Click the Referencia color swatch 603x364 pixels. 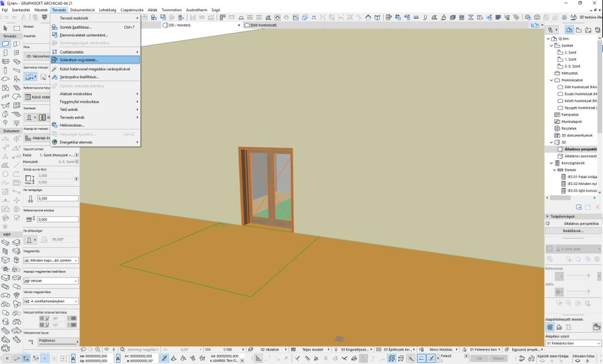pos(559,276)
